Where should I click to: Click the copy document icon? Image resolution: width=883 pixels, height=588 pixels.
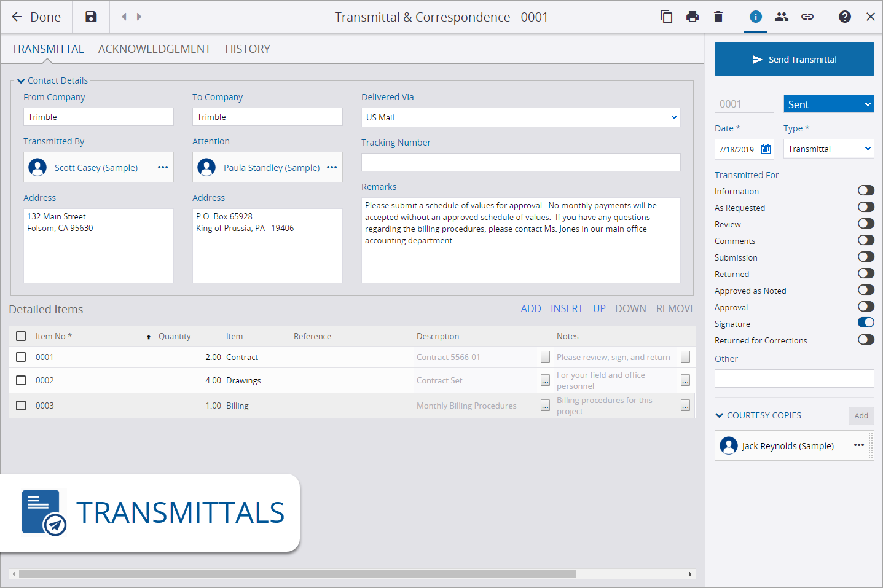666,17
